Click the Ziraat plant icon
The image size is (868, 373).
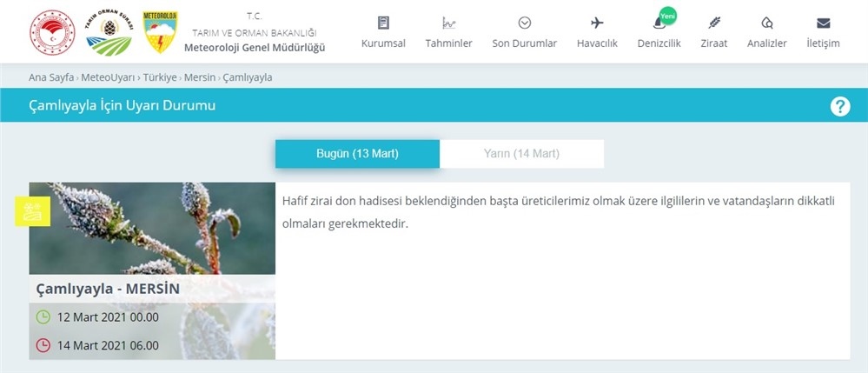pos(714,23)
